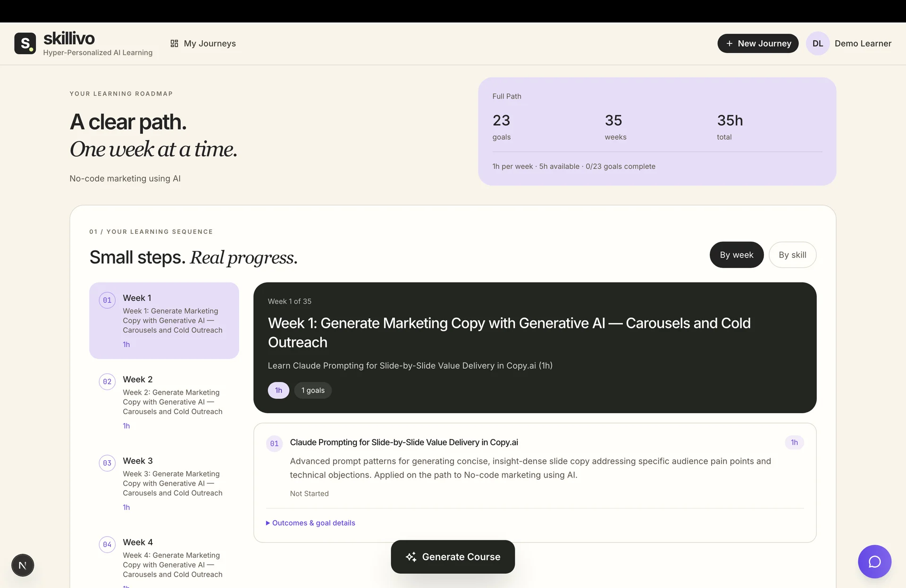
Task: Click the skillivo S logo icon
Action: (x=25, y=43)
